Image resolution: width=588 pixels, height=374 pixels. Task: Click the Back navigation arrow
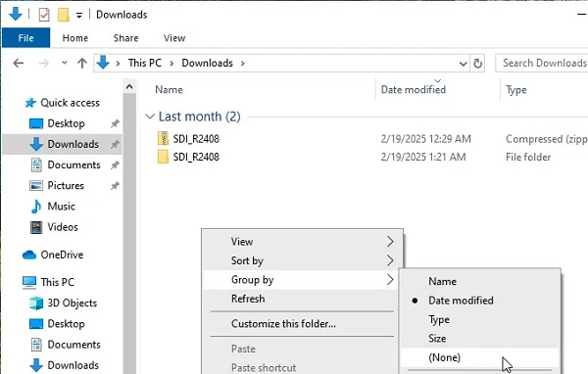pyautogui.click(x=19, y=63)
